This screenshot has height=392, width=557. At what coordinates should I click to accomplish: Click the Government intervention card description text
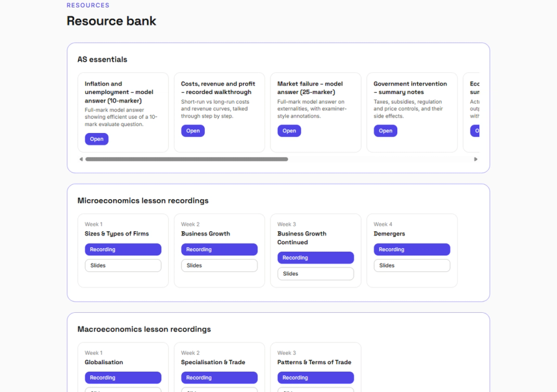[408, 109]
